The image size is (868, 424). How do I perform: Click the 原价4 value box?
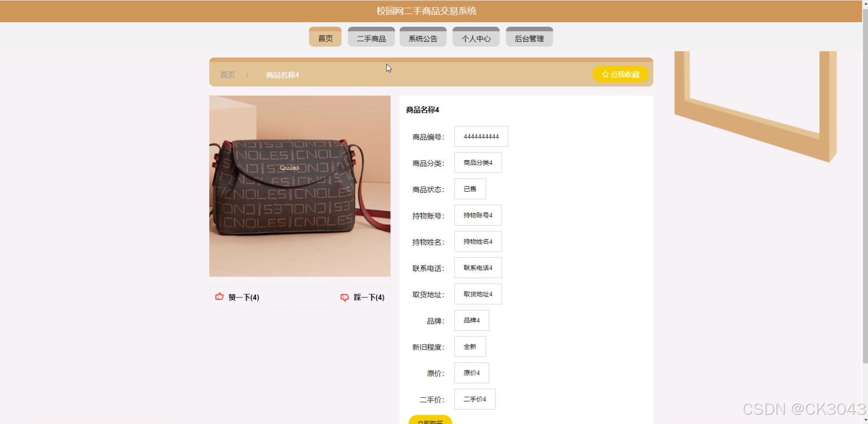pyautogui.click(x=472, y=373)
